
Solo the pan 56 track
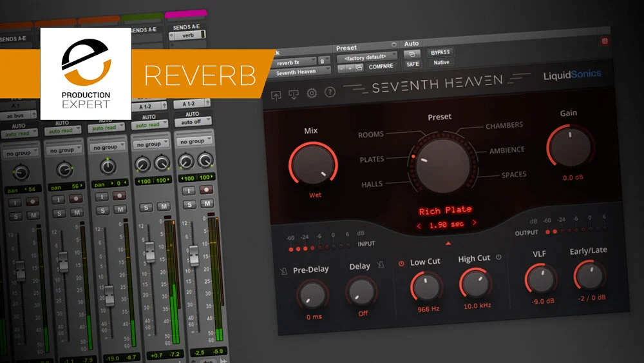click(x=59, y=214)
